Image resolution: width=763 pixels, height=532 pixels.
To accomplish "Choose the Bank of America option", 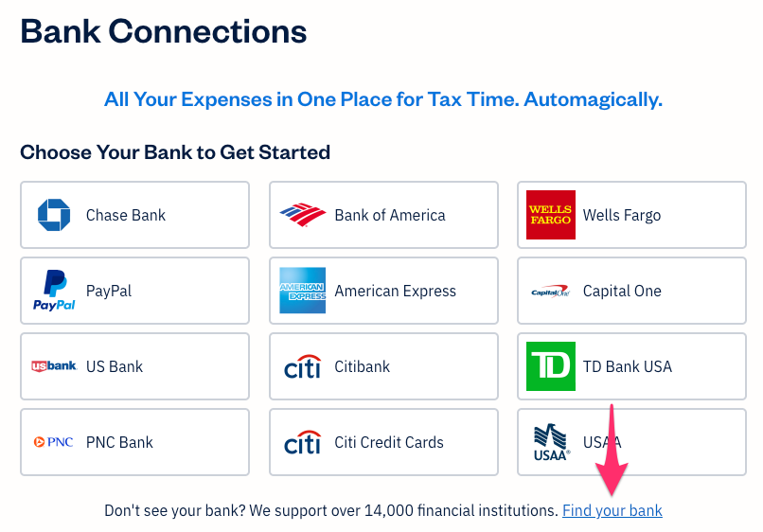I will tap(389, 215).
